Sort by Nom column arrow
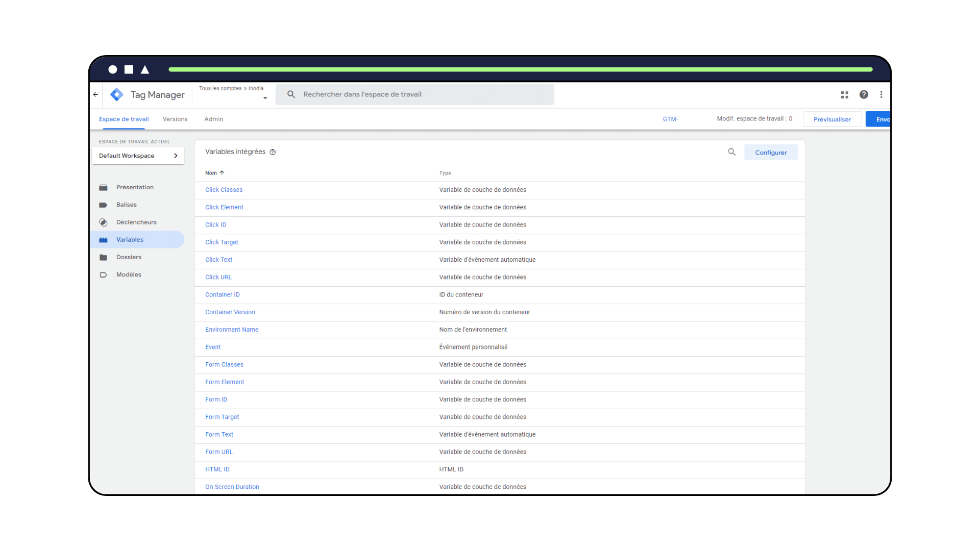The height and width of the screenshot is (551, 980). tap(222, 173)
